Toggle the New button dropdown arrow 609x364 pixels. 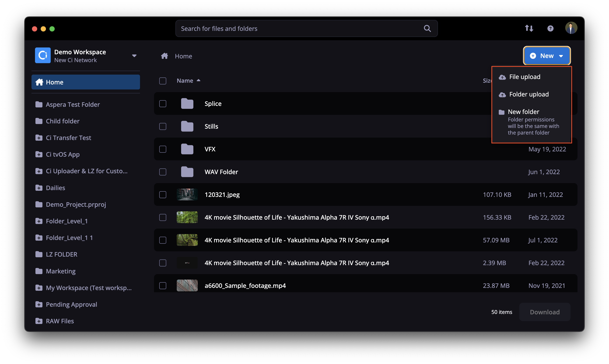561,56
